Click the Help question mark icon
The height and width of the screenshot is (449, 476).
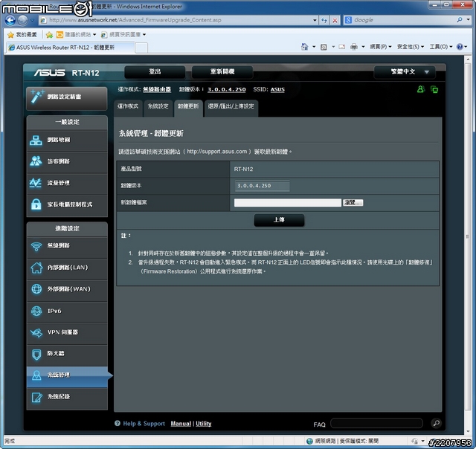[x=460, y=47]
